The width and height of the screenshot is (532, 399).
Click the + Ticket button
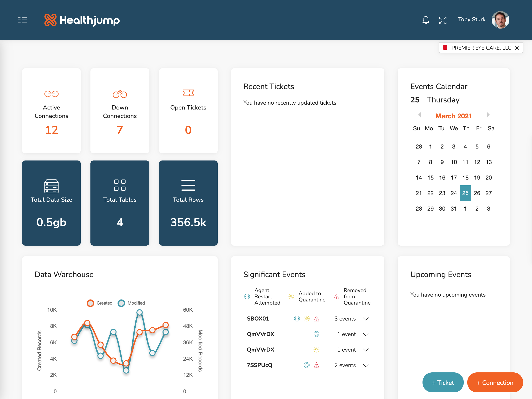(443, 382)
